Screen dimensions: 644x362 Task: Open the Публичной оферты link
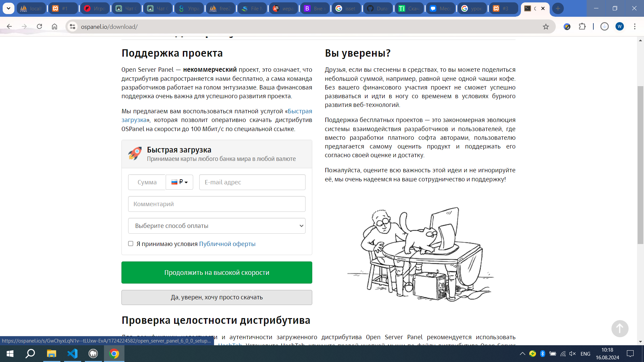click(227, 244)
